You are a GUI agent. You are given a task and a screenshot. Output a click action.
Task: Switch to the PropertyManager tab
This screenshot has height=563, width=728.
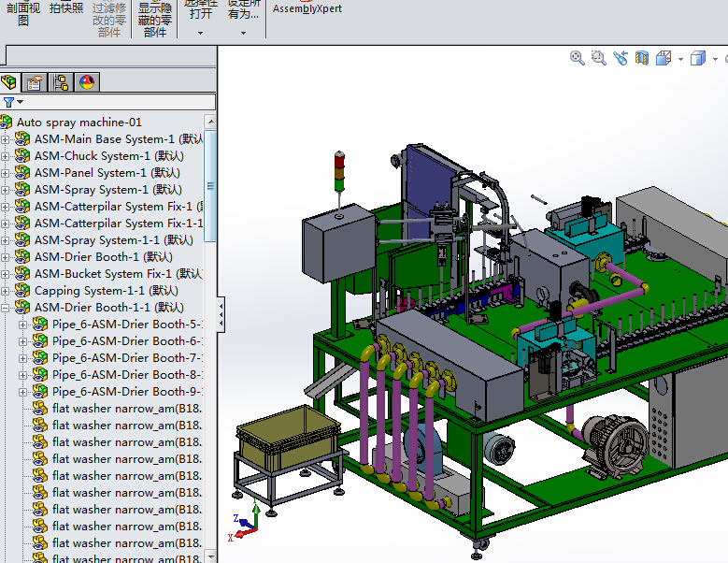[35, 83]
